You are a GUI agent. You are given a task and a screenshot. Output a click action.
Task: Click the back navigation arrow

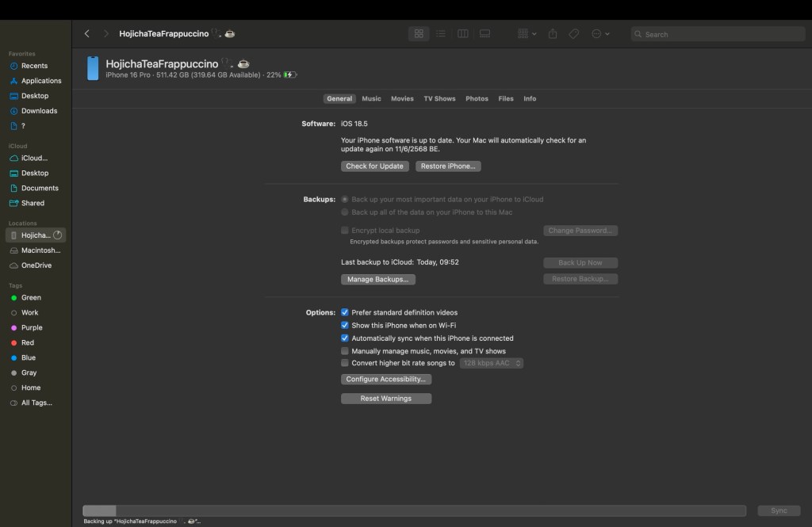point(87,34)
